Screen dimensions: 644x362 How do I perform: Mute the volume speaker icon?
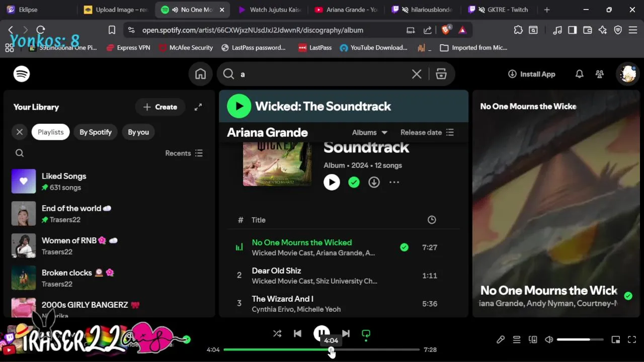click(549, 339)
